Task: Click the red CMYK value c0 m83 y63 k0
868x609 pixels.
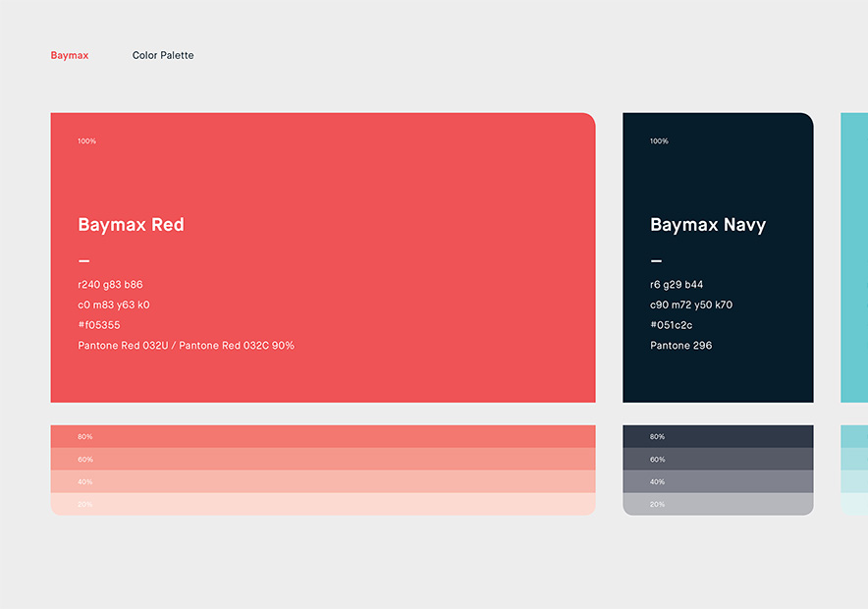Action: (x=114, y=305)
